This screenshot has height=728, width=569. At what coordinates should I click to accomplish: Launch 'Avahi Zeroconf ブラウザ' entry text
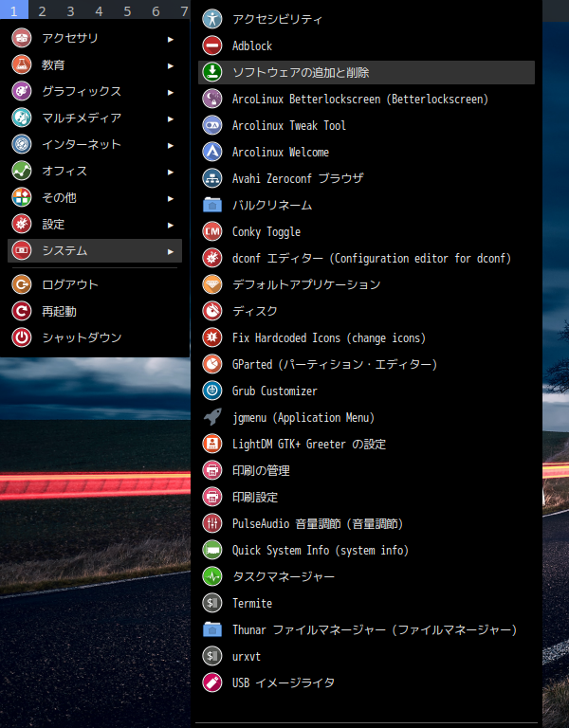pos(298,178)
